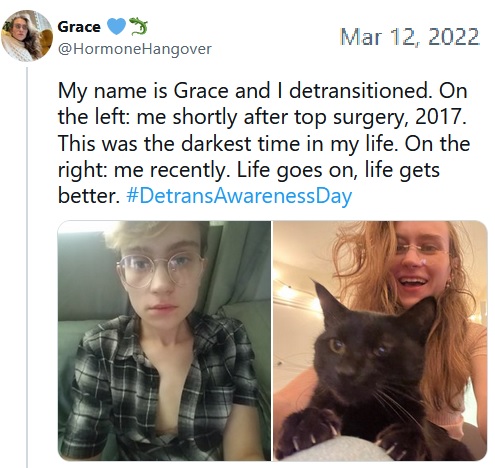The image size is (495, 468).
Task: Open the round profile avatar picture
Action: coord(27,36)
